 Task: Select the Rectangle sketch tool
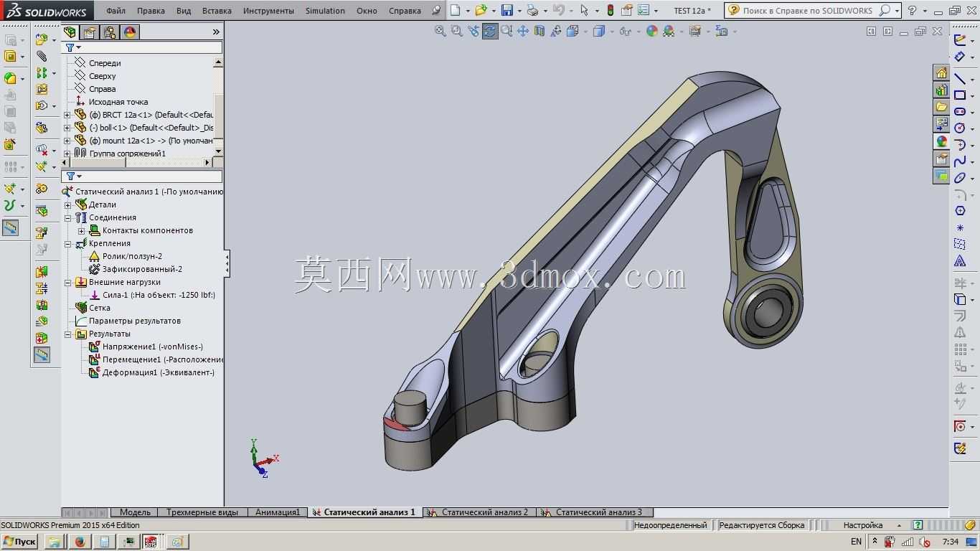click(960, 95)
